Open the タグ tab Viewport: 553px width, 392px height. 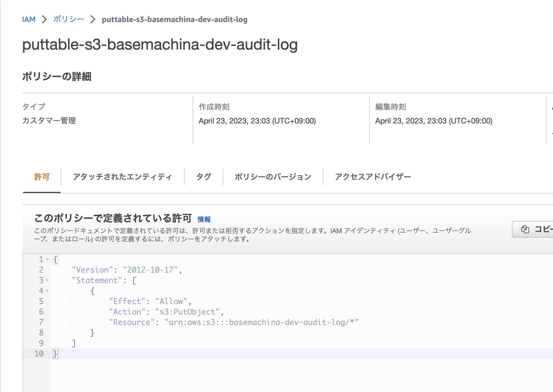(x=204, y=177)
